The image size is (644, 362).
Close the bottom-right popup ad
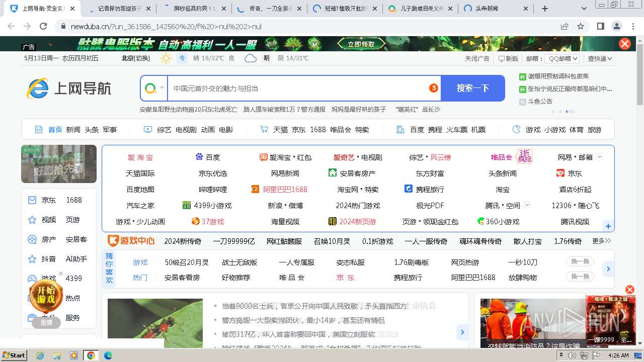point(629,290)
